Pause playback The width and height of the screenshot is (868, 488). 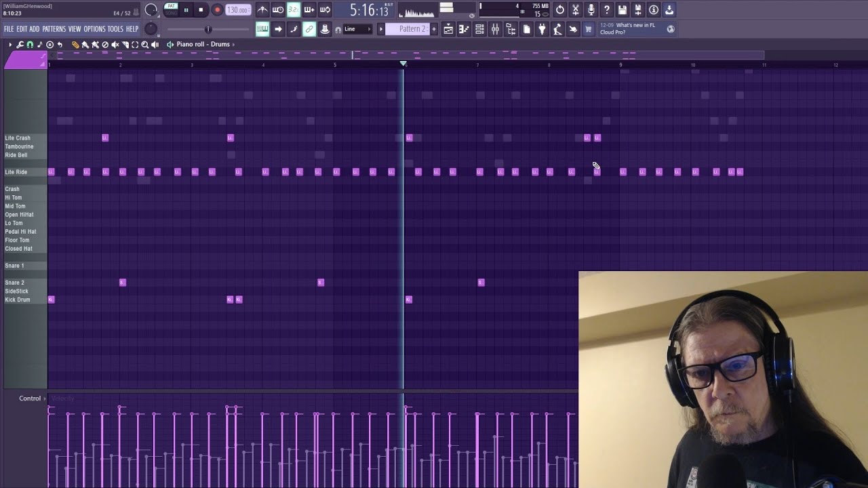186,9
